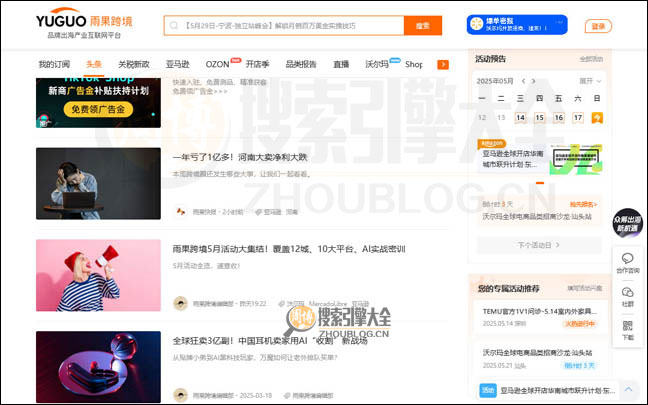
Task: Open TEMU官方1V1问诊 event card
Action: pyautogui.click(x=539, y=317)
